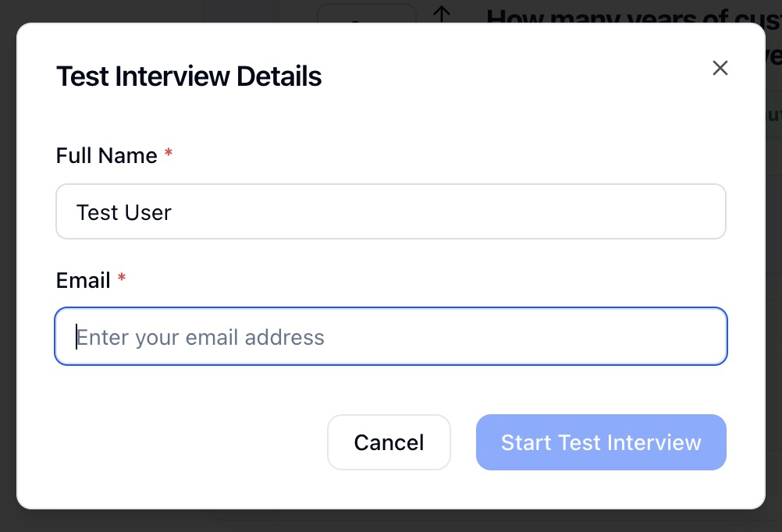Click the partially hidden button above the dialog
Screen dimensions: 782x532
coord(367,12)
